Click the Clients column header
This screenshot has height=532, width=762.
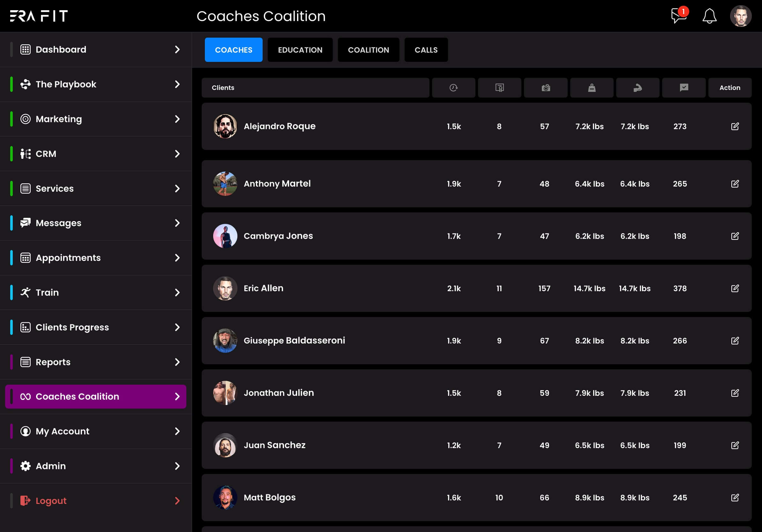pyautogui.click(x=315, y=88)
